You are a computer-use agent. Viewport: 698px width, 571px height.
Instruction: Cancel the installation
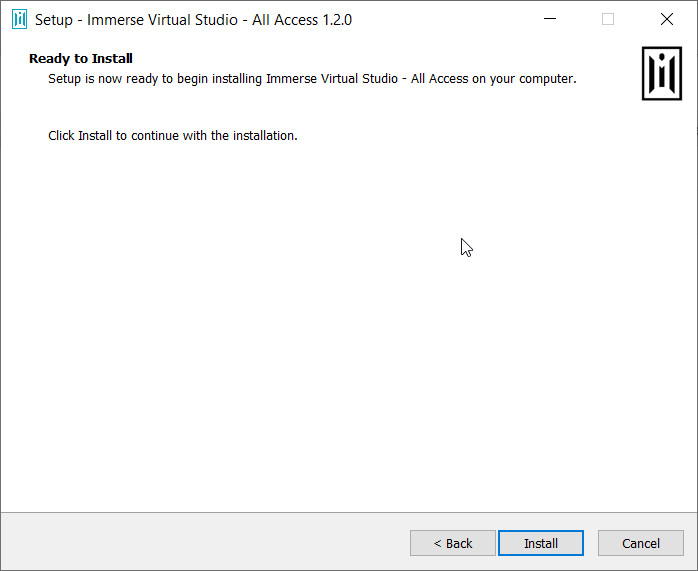[x=641, y=543]
